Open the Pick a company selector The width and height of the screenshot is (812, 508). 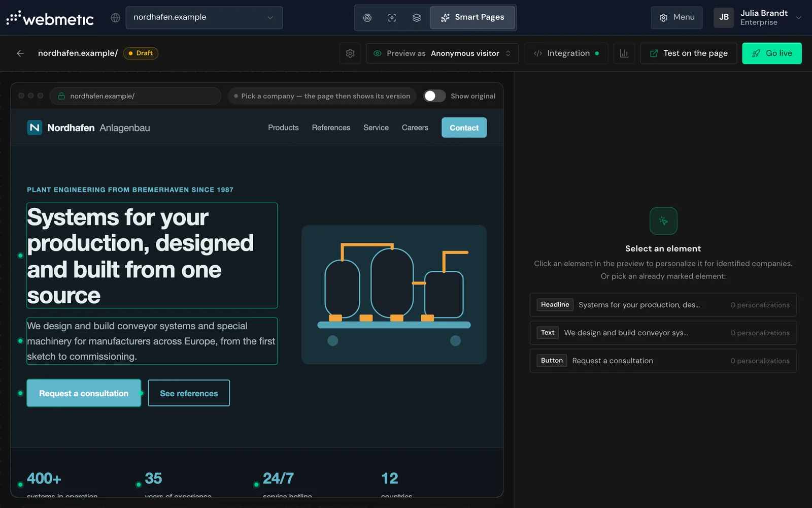322,96
